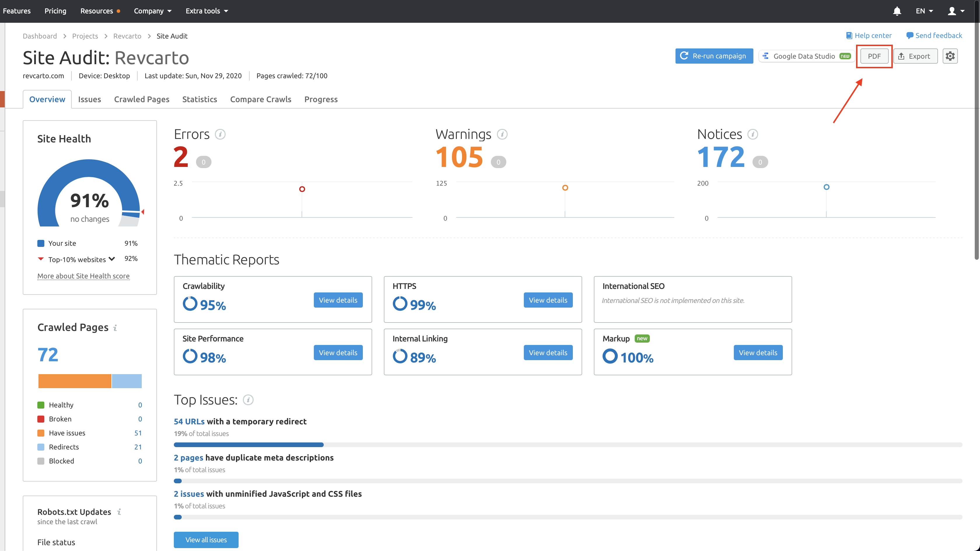The image size is (980, 551).
Task: Open the Site Audit settings gear
Action: tap(950, 56)
